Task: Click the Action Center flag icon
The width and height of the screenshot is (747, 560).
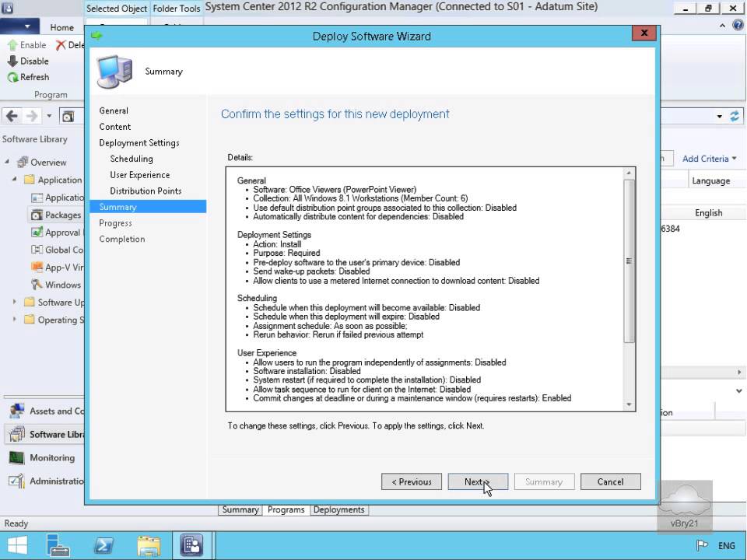Action: tap(702, 546)
